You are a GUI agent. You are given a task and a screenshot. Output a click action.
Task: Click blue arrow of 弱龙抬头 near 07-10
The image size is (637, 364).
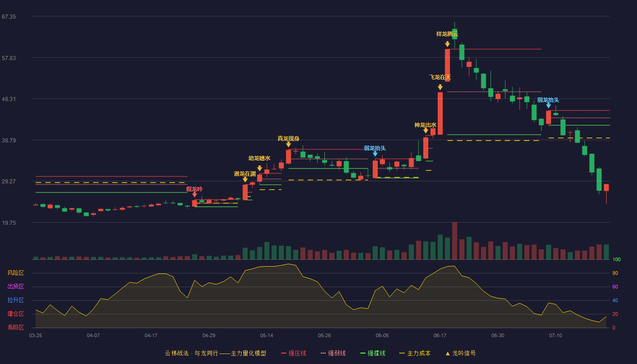pyautogui.click(x=548, y=106)
